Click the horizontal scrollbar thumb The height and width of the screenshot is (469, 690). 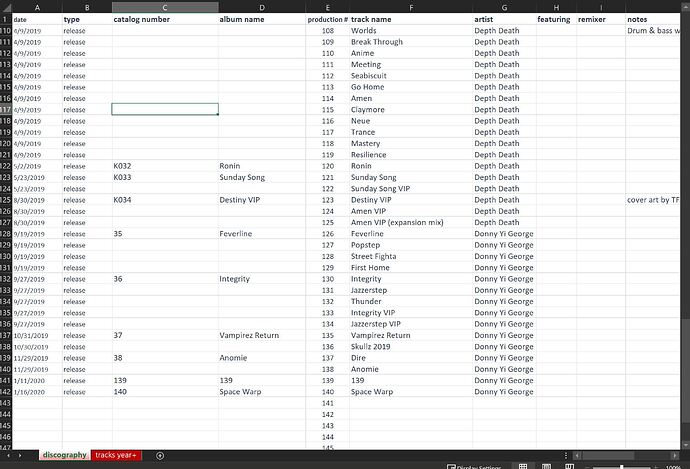[607, 455]
